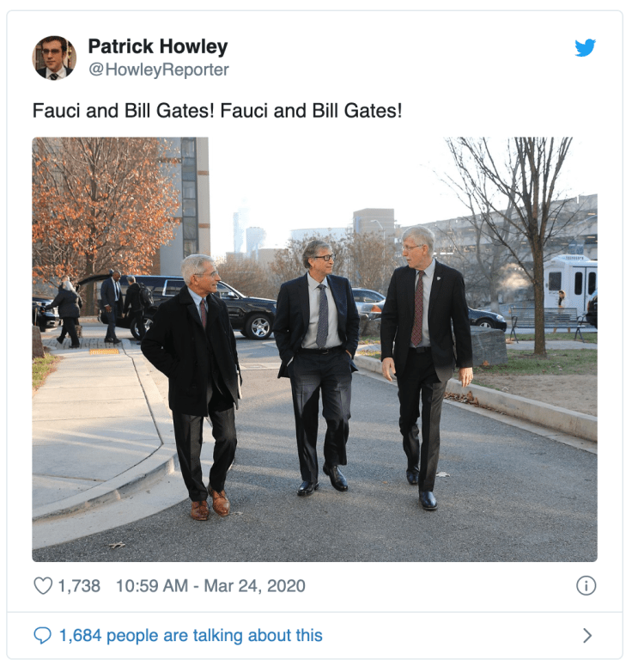
Task: Open '1,684 people are talking about this'
Action: point(191,636)
